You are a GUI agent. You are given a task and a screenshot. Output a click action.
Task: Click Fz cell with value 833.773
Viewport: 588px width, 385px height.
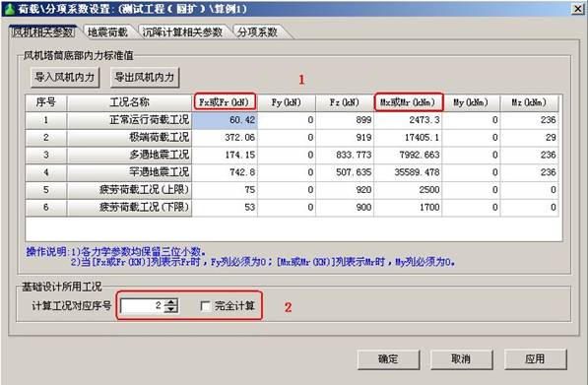[x=345, y=155]
